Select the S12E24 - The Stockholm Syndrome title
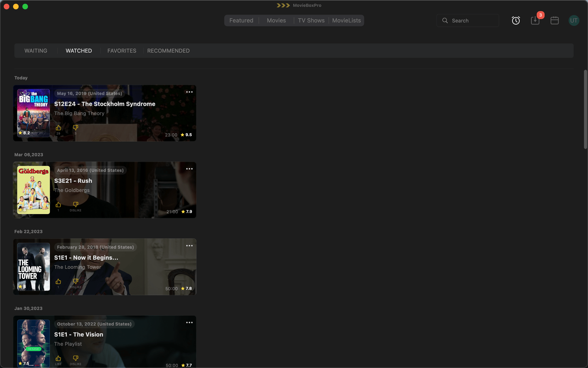The width and height of the screenshot is (588, 368). pyautogui.click(x=105, y=104)
